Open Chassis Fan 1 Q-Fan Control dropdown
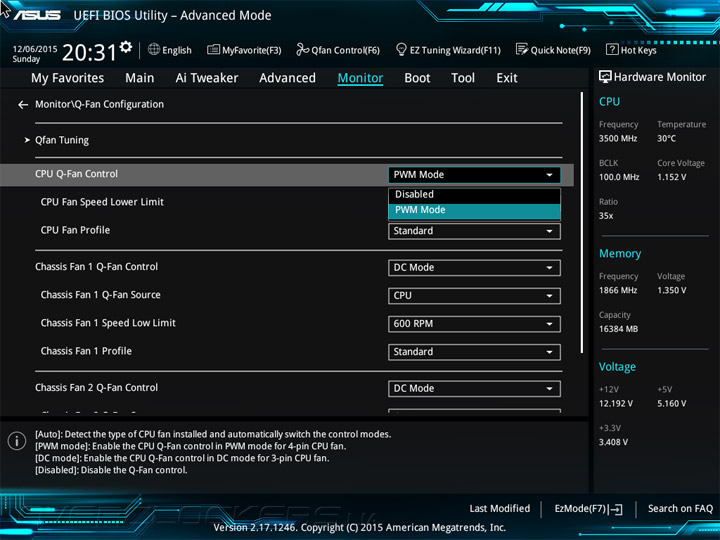 (474, 268)
